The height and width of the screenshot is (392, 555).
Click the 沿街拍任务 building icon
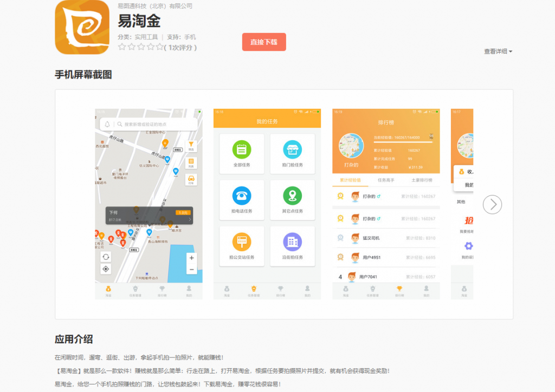tap(292, 242)
